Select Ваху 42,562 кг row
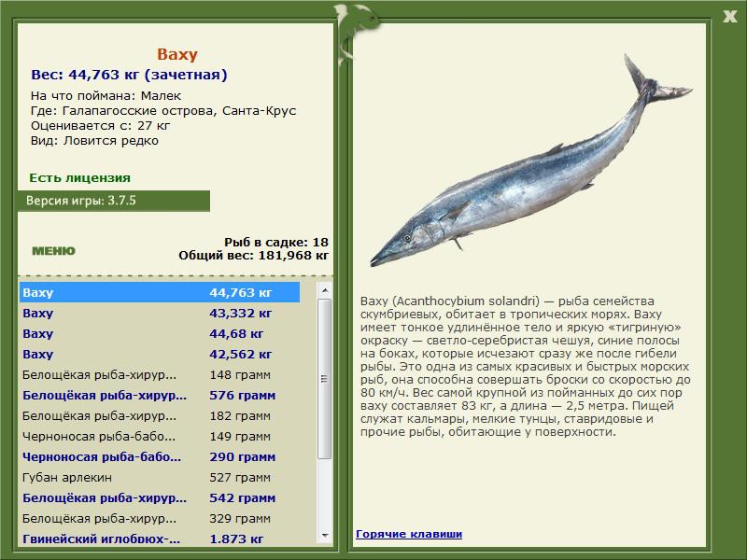The image size is (747, 560). [x=160, y=354]
